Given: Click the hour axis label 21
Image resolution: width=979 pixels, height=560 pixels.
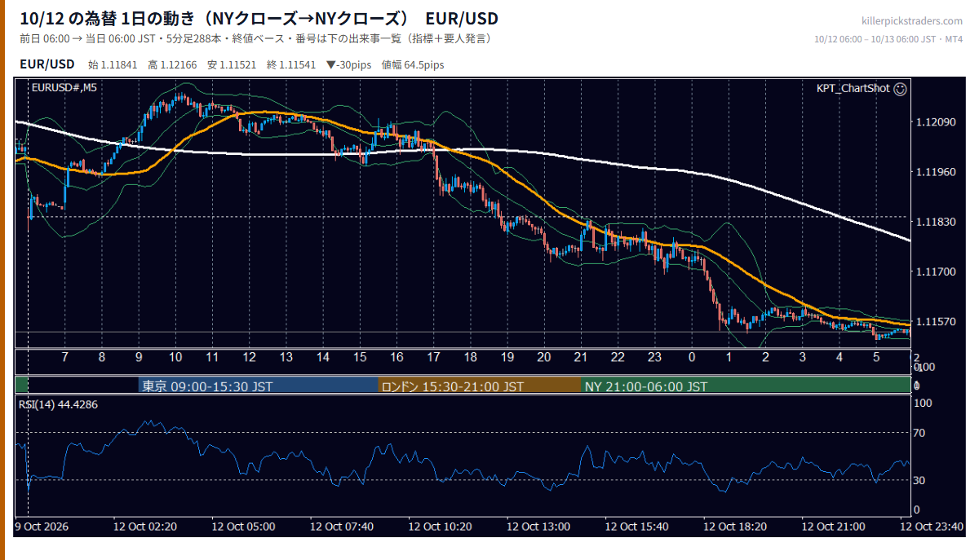Looking at the screenshot, I should 581,357.
